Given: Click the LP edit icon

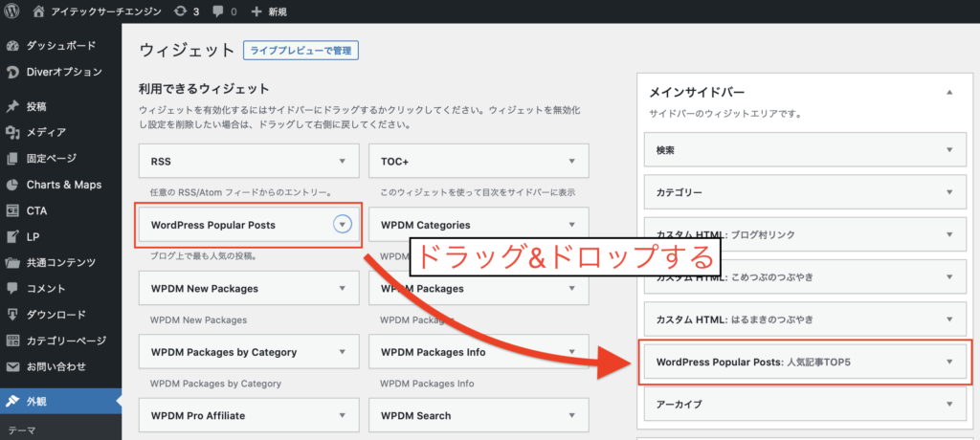Looking at the screenshot, I should (x=12, y=237).
